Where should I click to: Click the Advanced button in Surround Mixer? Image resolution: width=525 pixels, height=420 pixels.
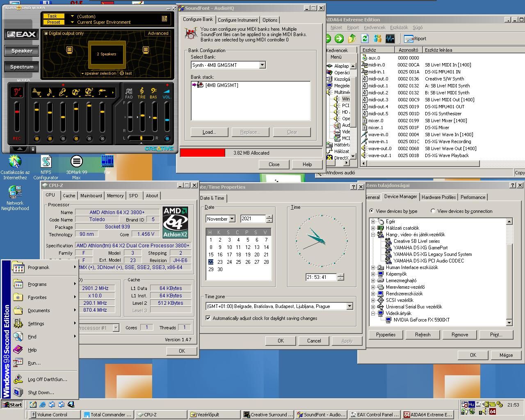[x=158, y=33]
